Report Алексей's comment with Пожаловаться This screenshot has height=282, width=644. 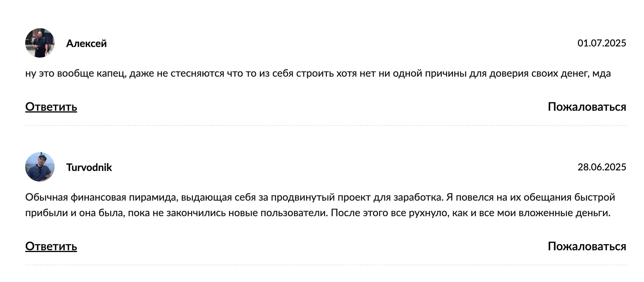tap(587, 107)
